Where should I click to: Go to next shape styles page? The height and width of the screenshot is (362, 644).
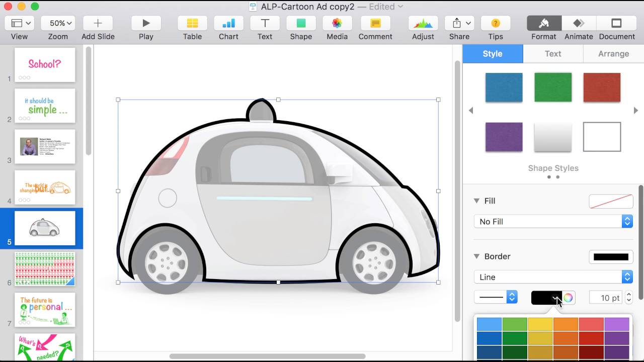[635, 111]
